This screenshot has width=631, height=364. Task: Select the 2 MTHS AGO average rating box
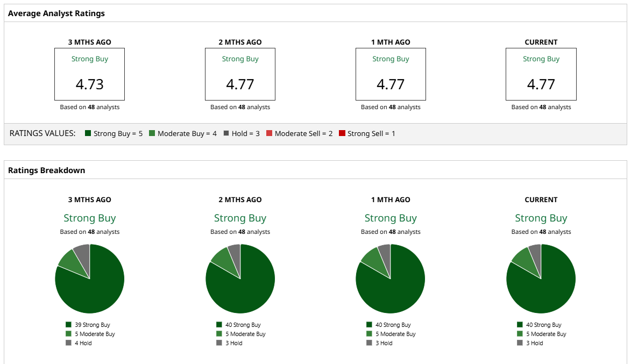(x=240, y=74)
